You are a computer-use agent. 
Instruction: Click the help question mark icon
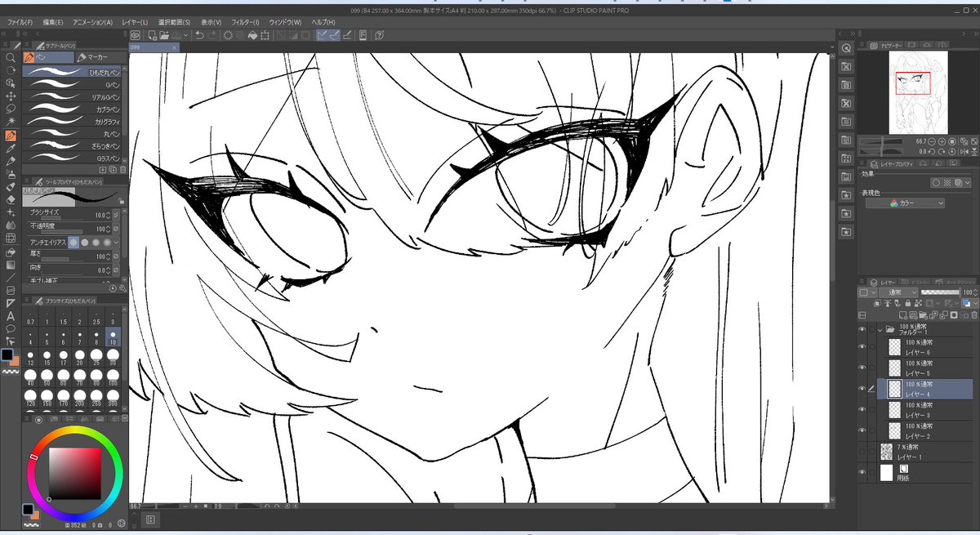tap(380, 35)
